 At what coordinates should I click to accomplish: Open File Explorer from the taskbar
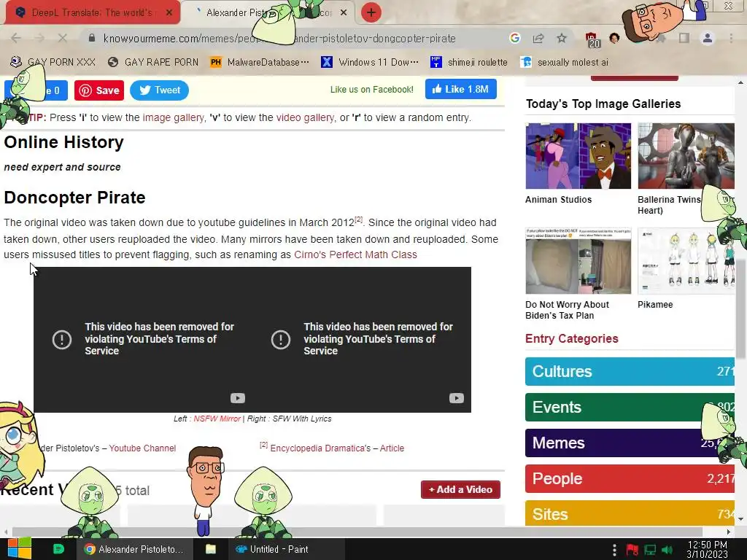[211, 549]
